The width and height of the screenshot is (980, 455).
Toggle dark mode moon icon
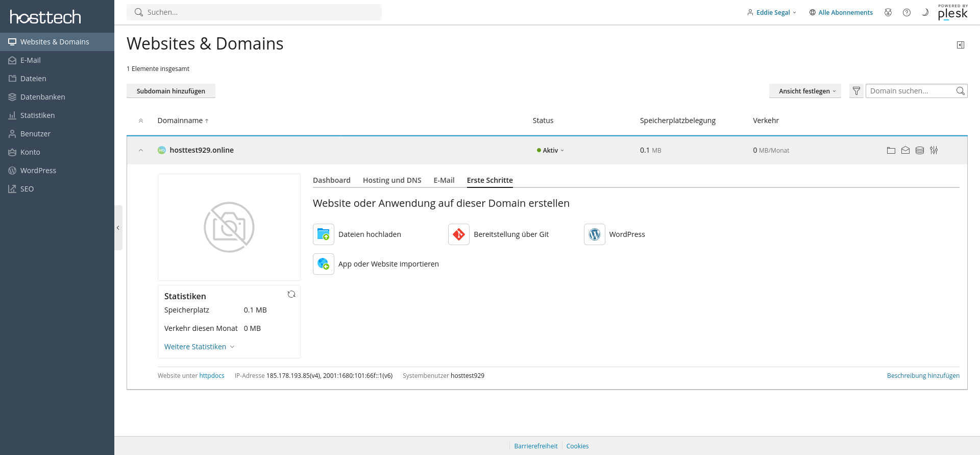click(925, 12)
